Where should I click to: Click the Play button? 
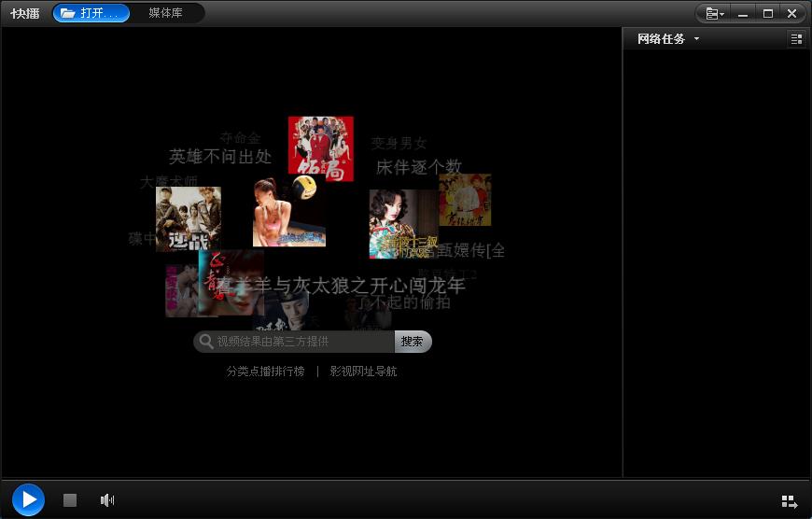29,499
